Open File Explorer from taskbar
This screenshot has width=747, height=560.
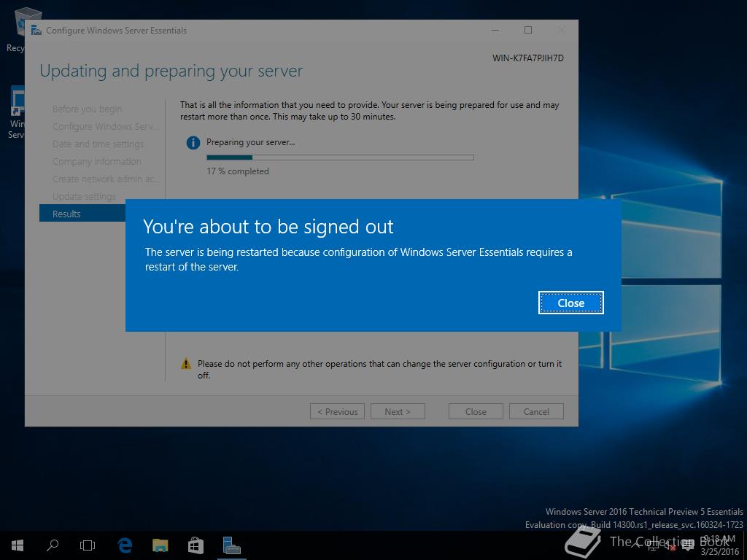point(160,545)
